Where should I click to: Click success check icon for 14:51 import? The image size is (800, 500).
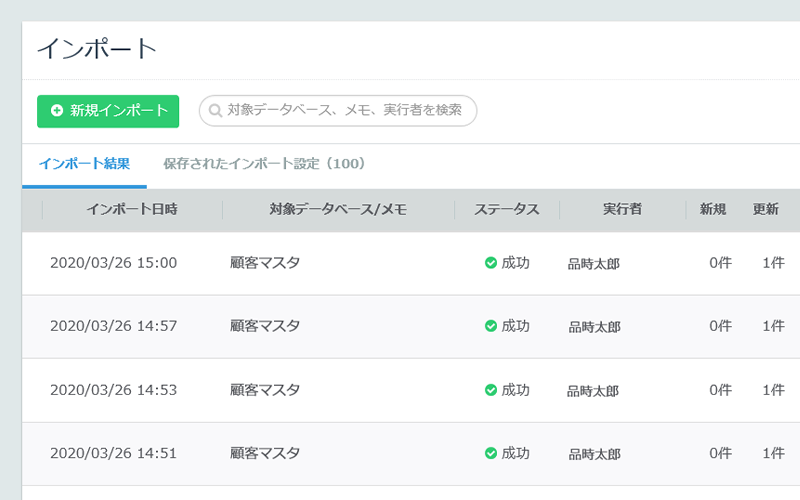click(491, 453)
